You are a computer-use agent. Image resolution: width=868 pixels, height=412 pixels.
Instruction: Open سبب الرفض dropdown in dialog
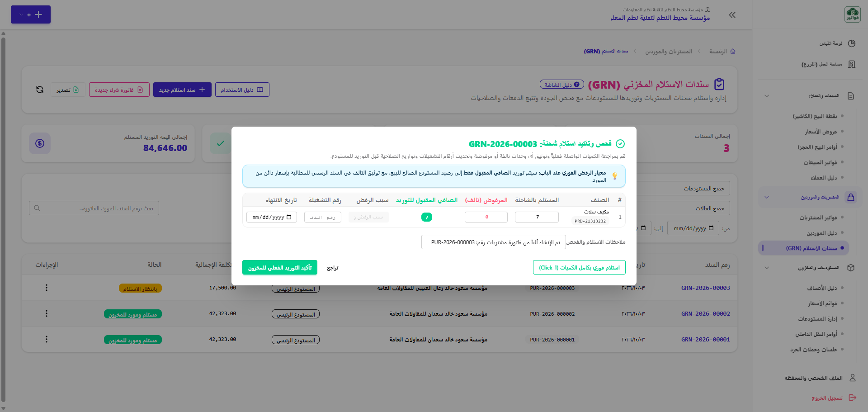coord(368,217)
